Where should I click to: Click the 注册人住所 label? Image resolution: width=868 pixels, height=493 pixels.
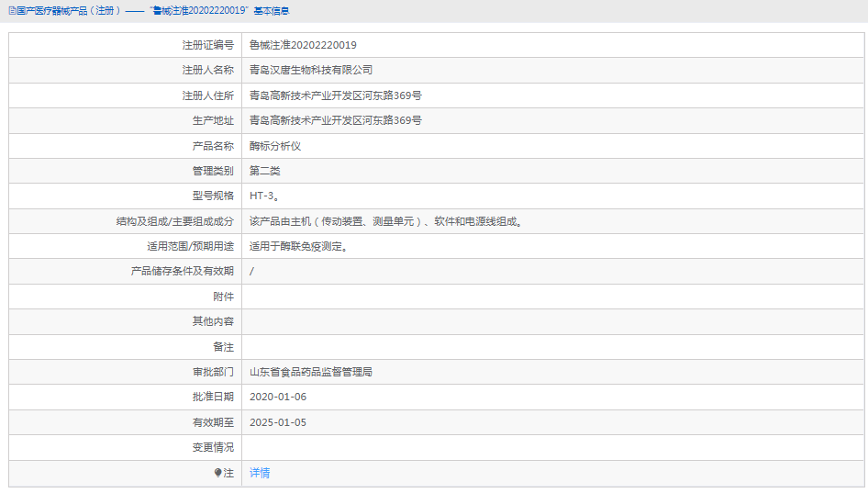(208, 95)
